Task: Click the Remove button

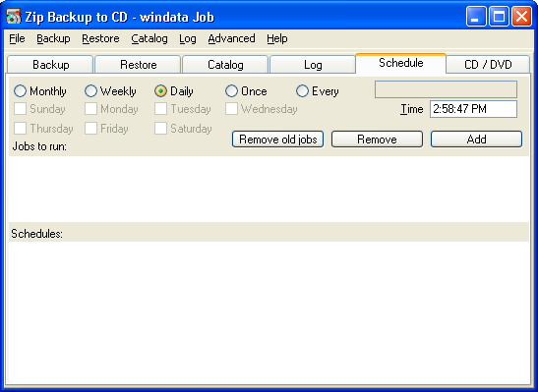Action: 377,140
